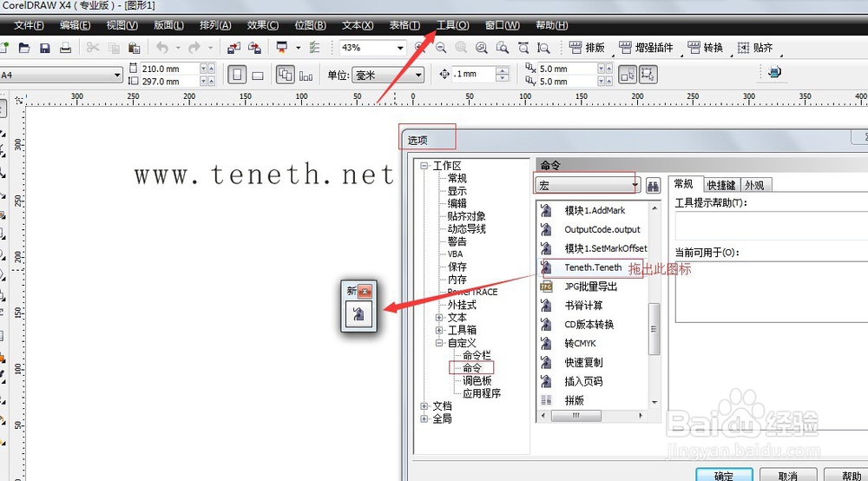Image resolution: width=868 pixels, height=481 pixels.
Task: Click the Redo arrow icon
Action: click(194, 48)
